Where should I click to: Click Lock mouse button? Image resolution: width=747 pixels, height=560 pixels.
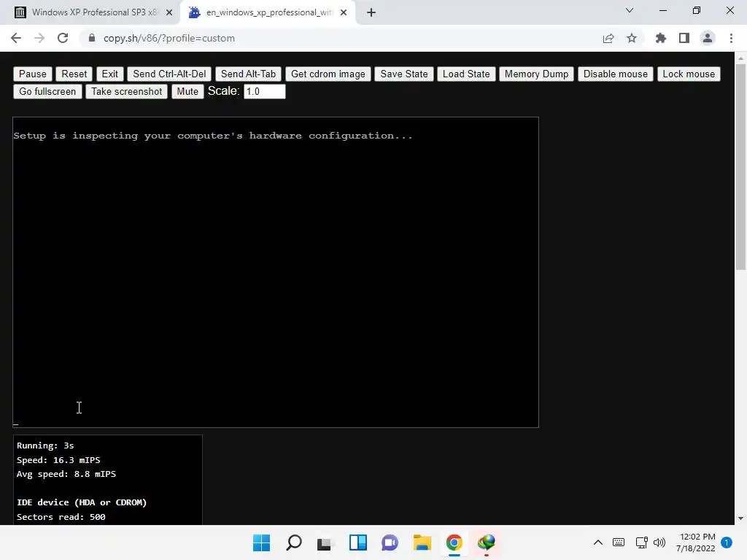pos(689,74)
